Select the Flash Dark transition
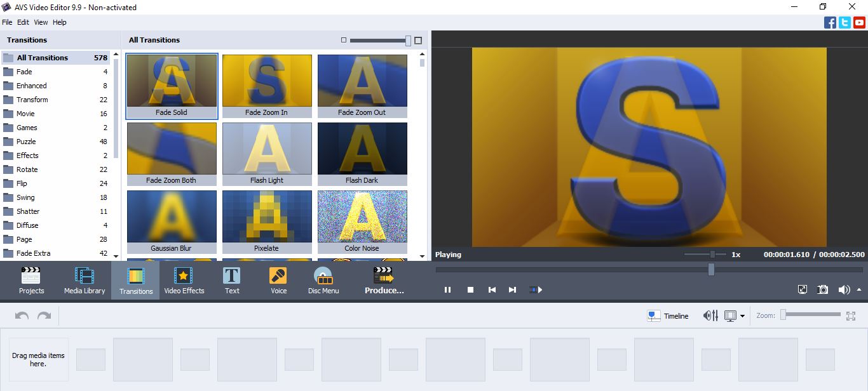Screen dimensions: 868x391 coord(362,154)
